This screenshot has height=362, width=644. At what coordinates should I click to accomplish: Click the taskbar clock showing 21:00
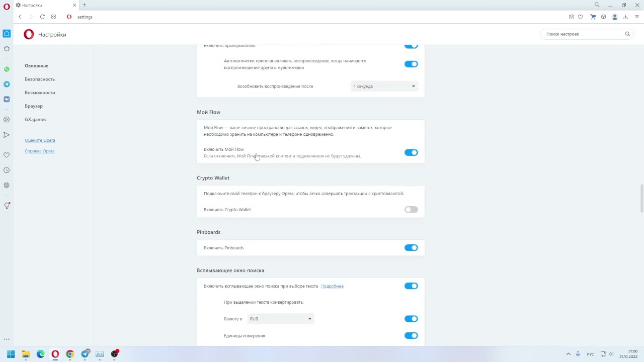pyautogui.click(x=628, y=354)
